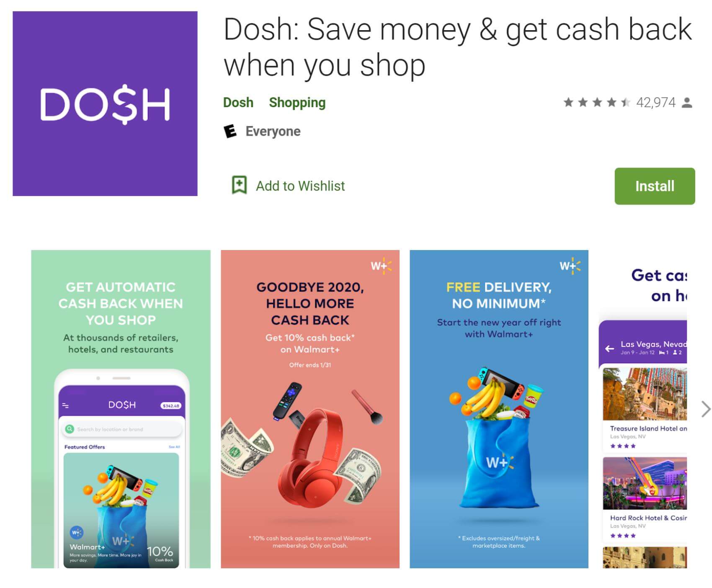
Task: Click the W+ logo on the red screenshot
Action: pos(381,266)
